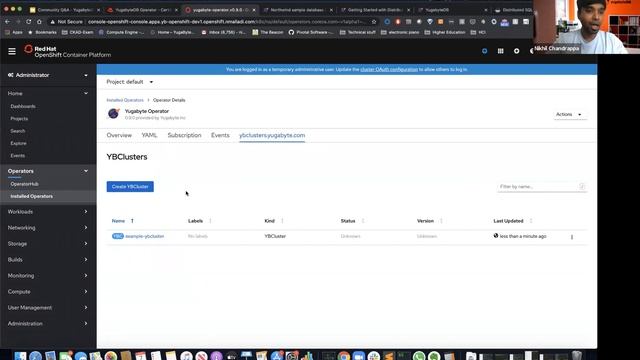Expand the Builds navigation section
Screen dimensions: 640x360
(48, 260)
